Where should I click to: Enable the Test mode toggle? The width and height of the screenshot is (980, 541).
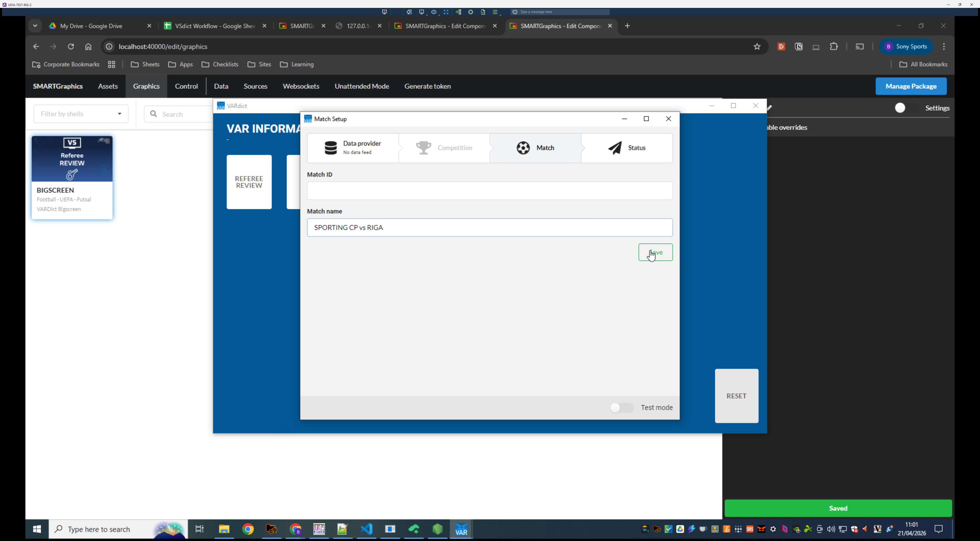(x=622, y=408)
